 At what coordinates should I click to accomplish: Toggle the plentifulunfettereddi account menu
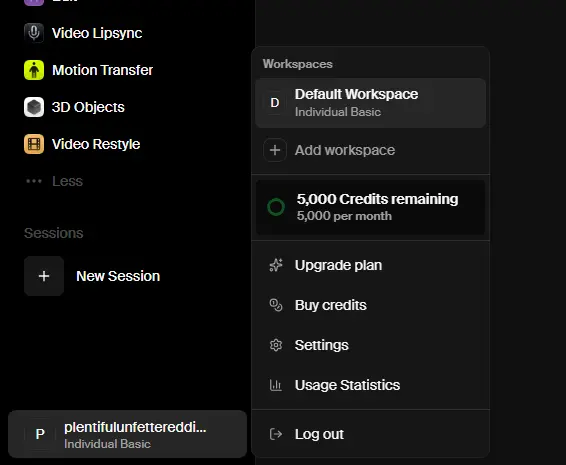tap(127, 434)
